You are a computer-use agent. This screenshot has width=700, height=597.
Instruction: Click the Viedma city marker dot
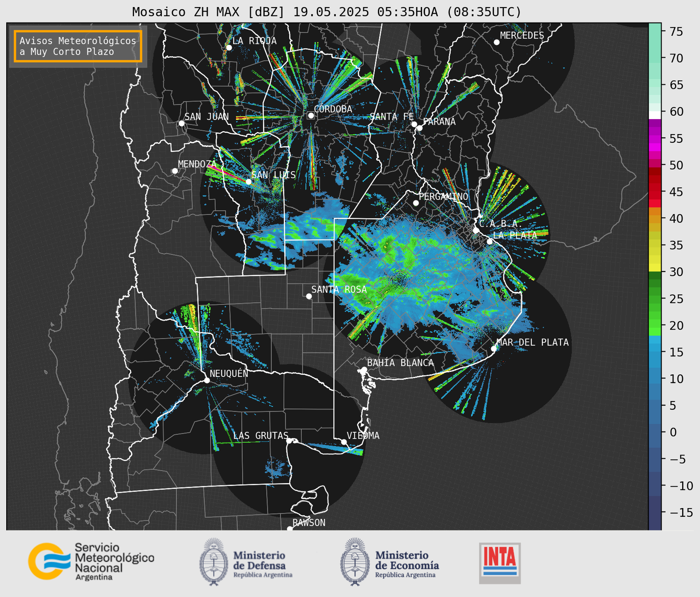(344, 442)
